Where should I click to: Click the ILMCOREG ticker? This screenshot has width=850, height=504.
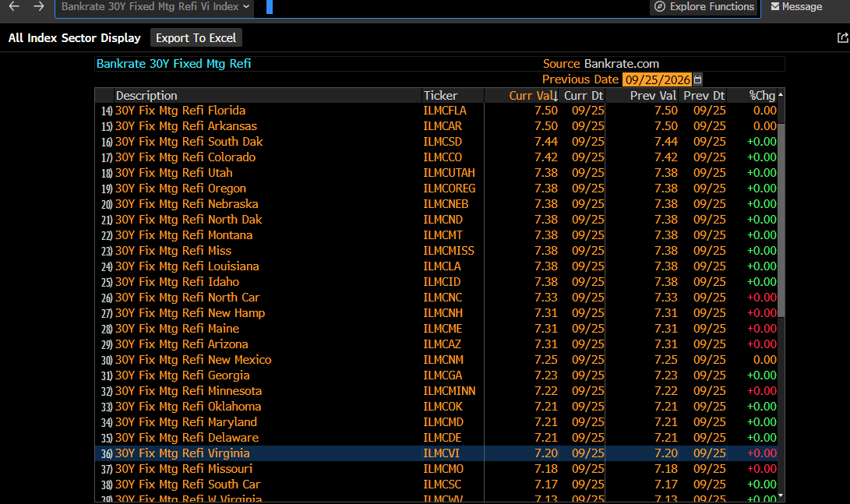click(450, 189)
